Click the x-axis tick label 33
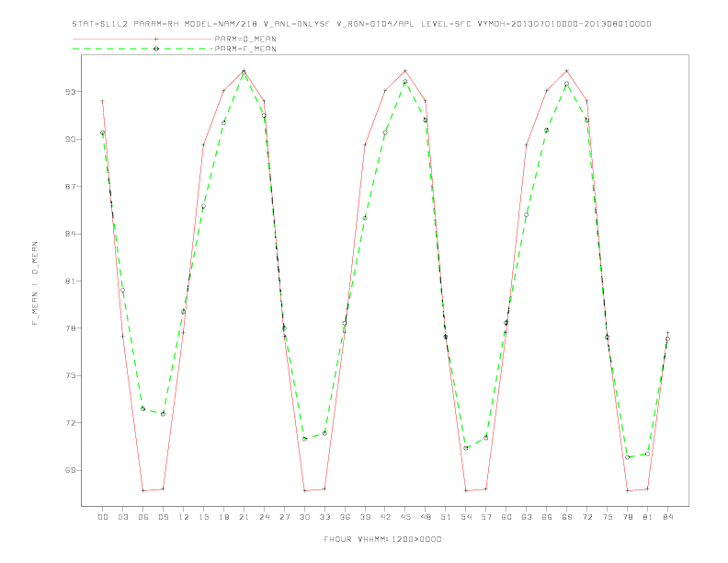Screen dimensions: 728x563 pyautogui.click(x=324, y=517)
